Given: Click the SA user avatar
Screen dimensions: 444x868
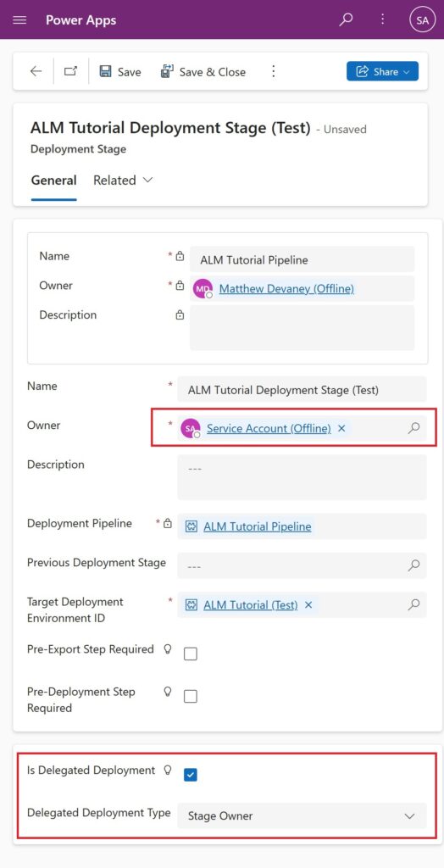Looking at the screenshot, I should 423,20.
